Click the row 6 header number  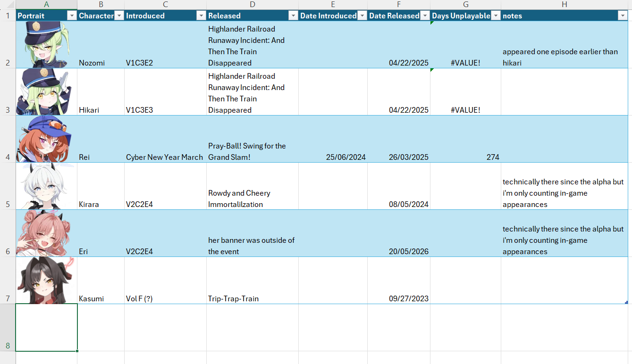(8, 233)
